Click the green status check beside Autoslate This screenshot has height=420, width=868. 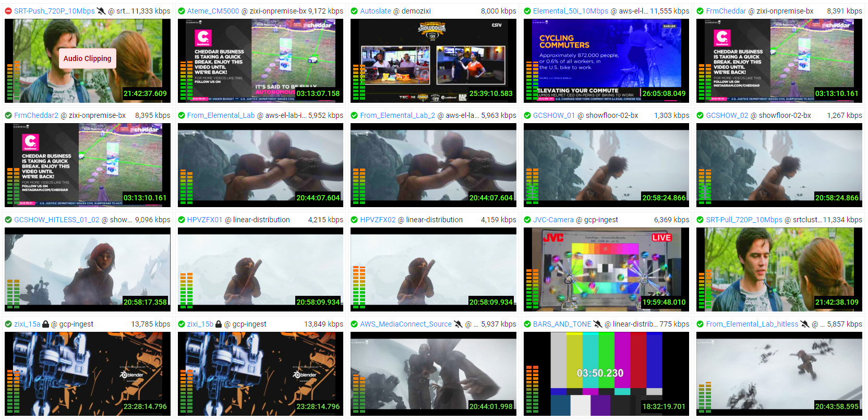tap(354, 11)
